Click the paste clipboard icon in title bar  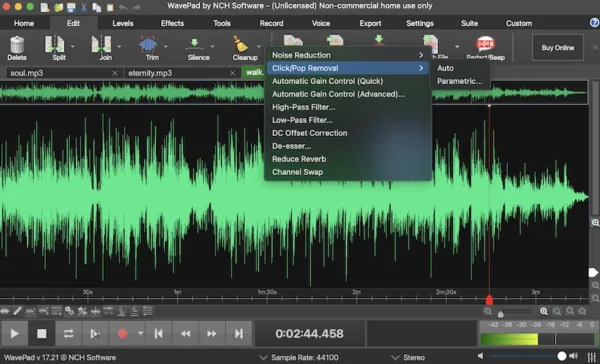point(110,7)
